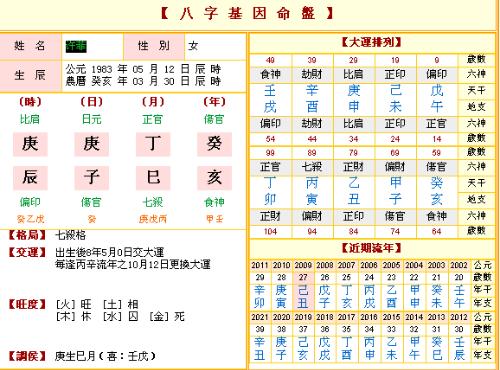Select green 七殺 under the 巳 branch
This screenshot has height=370, width=500.
[153, 202]
